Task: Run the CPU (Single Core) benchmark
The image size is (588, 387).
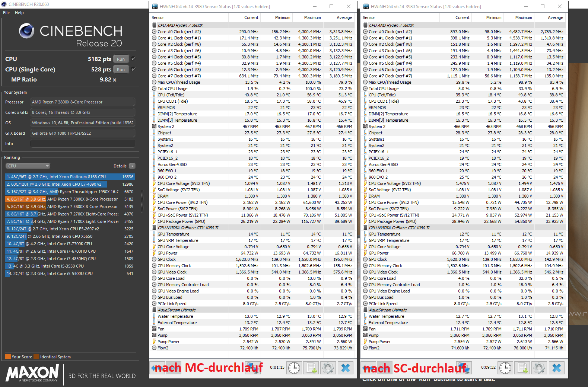Action: tap(121, 70)
